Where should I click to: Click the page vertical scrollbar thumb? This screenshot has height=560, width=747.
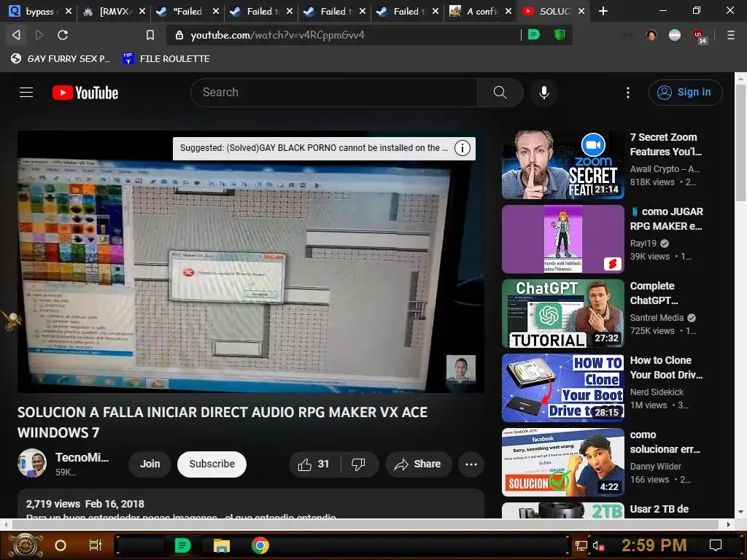(740, 143)
